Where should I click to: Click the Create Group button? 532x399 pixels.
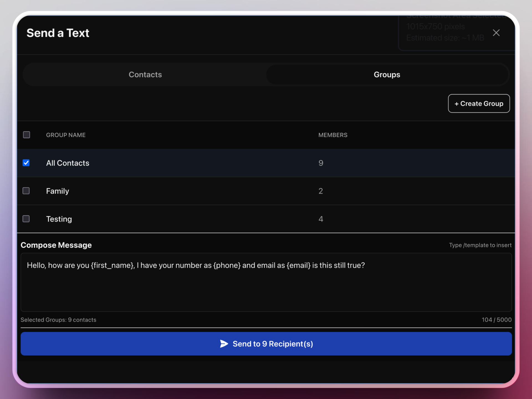coord(479,103)
